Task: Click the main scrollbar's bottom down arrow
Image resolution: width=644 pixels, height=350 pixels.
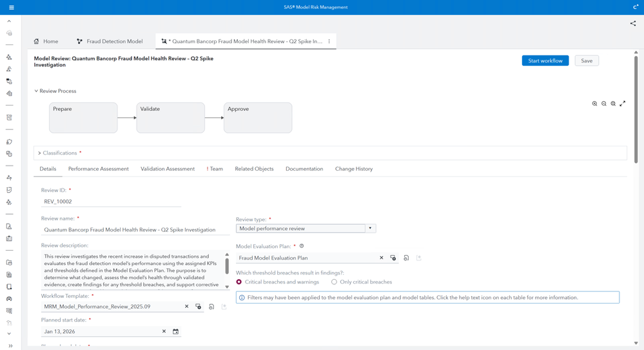Action: pyautogui.click(x=636, y=343)
